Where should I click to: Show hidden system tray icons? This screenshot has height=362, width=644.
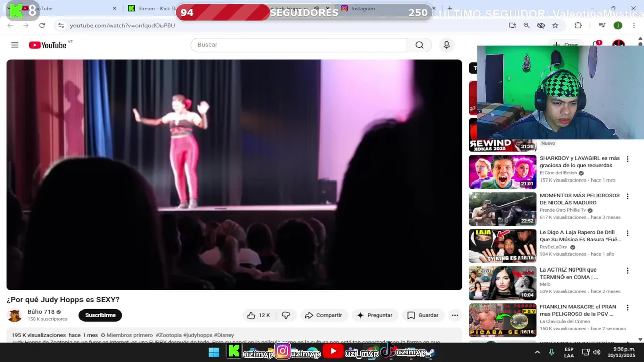click(537, 352)
